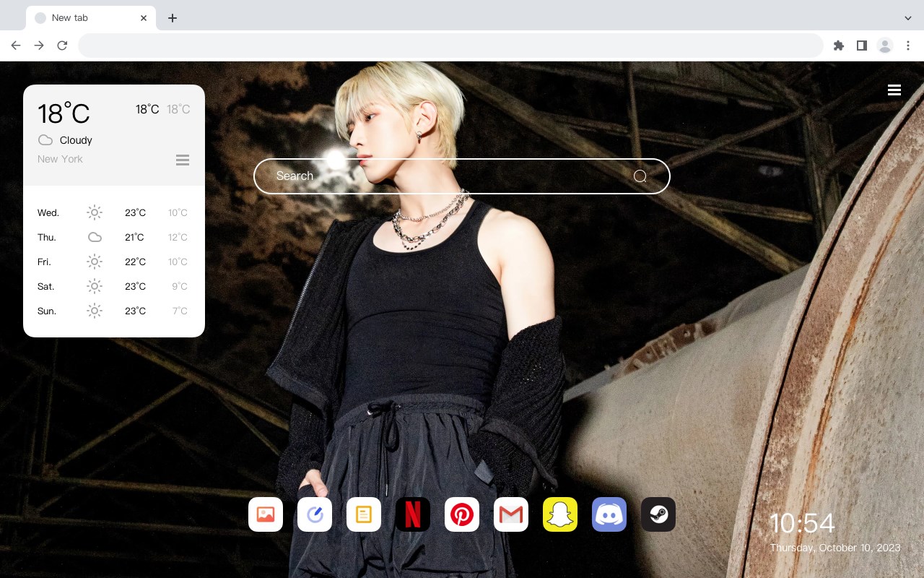Open the weather widget menu icon

183,160
